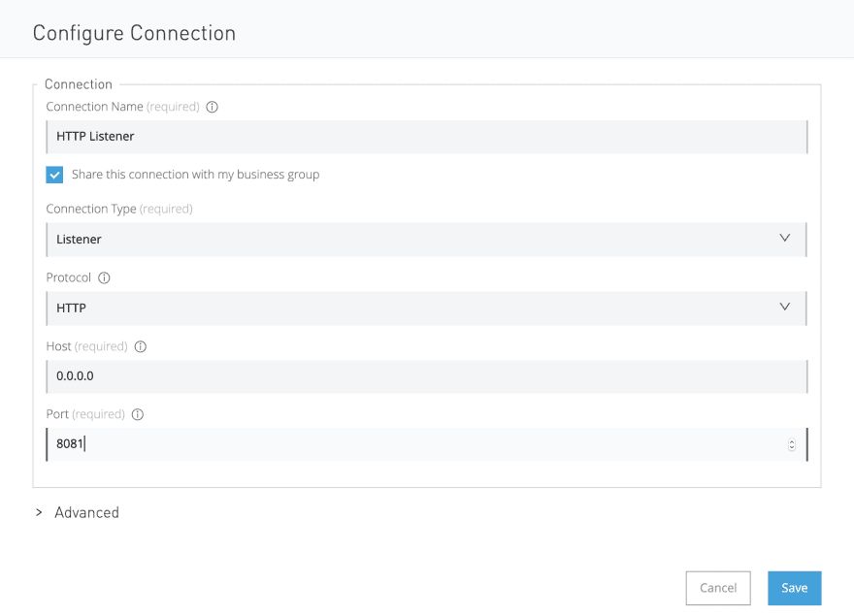Save the connection settings
This screenshot has width=854, height=616.
794,588
